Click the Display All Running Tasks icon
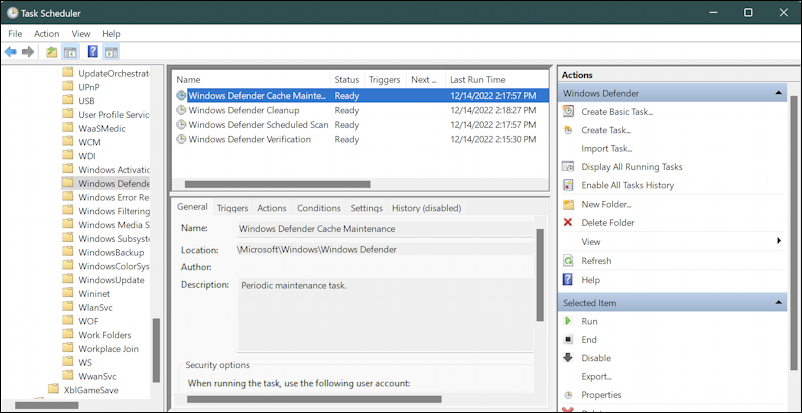The width and height of the screenshot is (802, 413). pyautogui.click(x=568, y=167)
